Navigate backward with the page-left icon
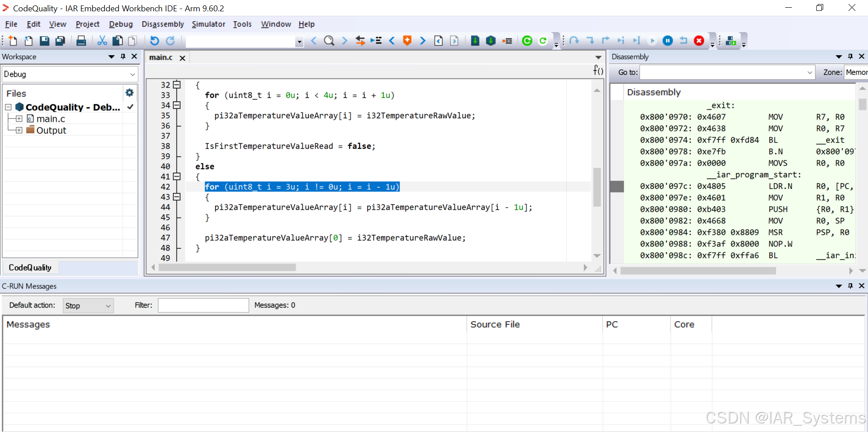The height and width of the screenshot is (432, 868). (x=438, y=41)
